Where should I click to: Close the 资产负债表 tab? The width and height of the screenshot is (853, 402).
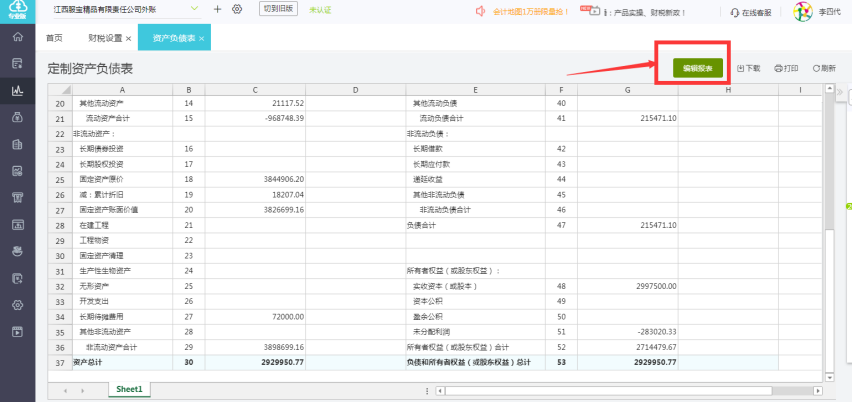[x=201, y=39]
